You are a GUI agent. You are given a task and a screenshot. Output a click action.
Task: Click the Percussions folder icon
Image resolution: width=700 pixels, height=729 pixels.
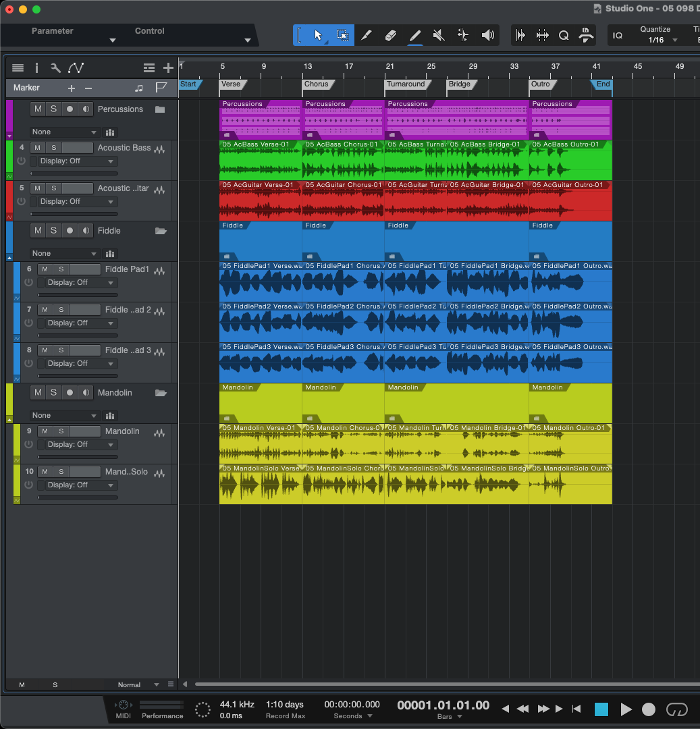click(160, 109)
